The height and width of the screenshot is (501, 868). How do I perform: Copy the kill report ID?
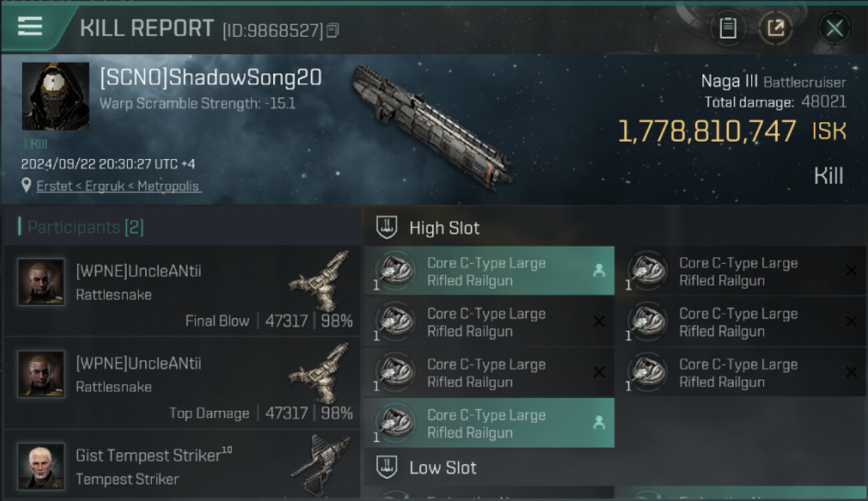tap(333, 30)
